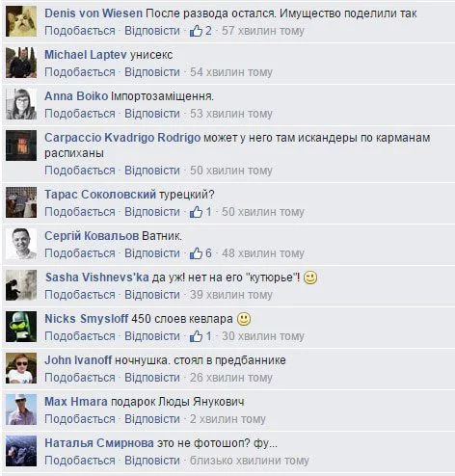455x476 pixels.
Task: Click the like thumb icon on Denis von Wiesen's comment
Action: (196, 31)
